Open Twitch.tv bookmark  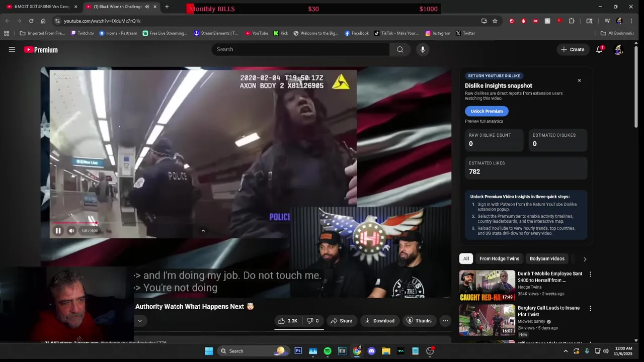tap(83, 33)
